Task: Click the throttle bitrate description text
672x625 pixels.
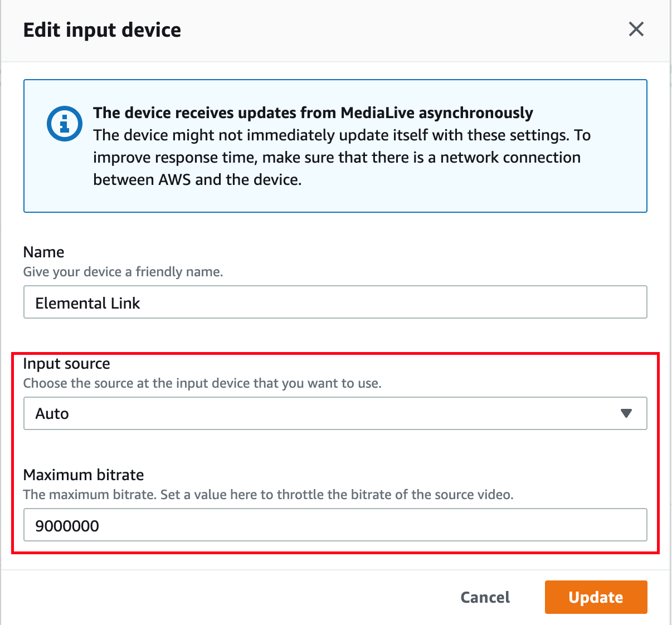Action: [x=268, y=495]
